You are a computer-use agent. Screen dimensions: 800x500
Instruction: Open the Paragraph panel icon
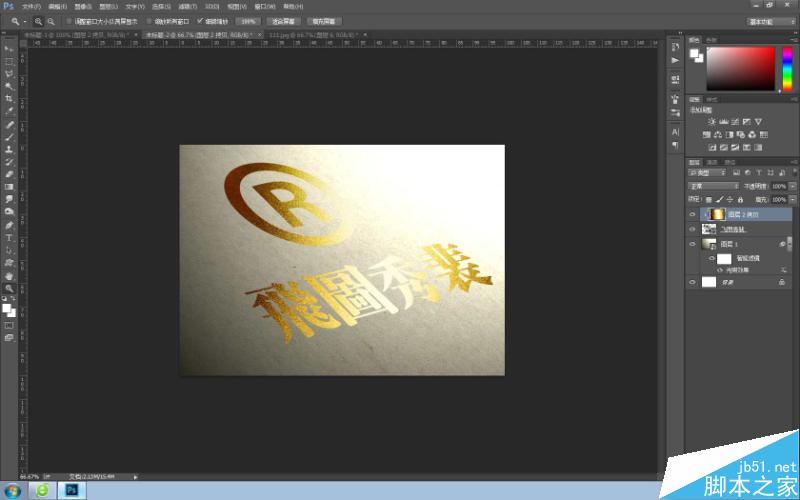676,145
